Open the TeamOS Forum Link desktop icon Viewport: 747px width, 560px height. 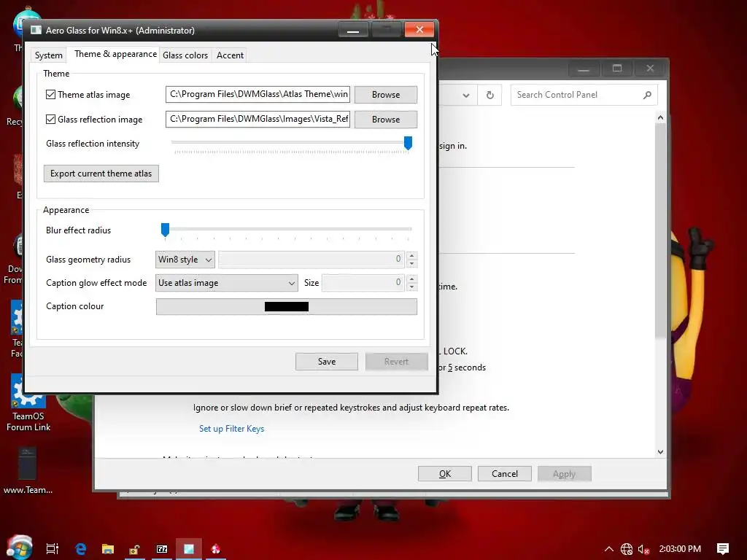pos(28,403)
